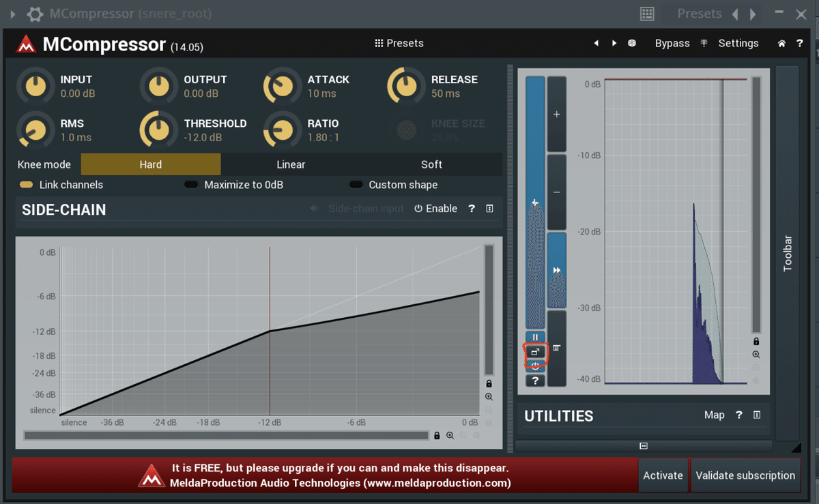The width and height of the screenshot is (819, 504).
Task: Toggle Link channels
Action: point(27,185)
